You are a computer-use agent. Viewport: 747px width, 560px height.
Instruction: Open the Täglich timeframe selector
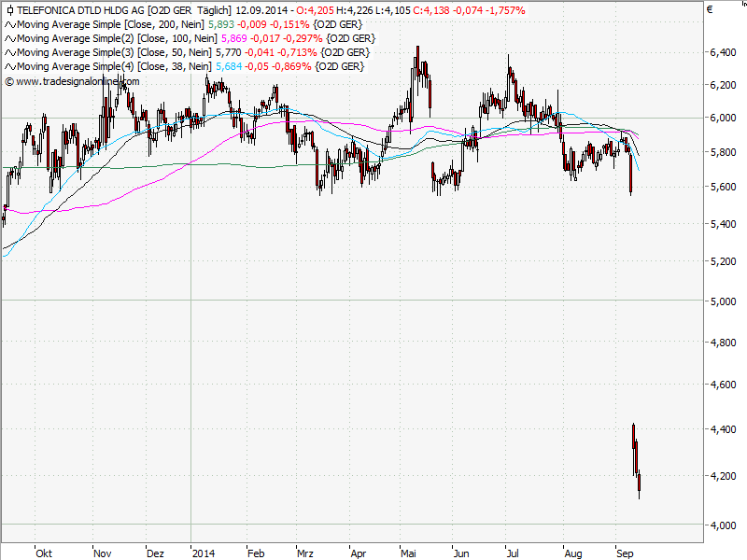(211, 12)
